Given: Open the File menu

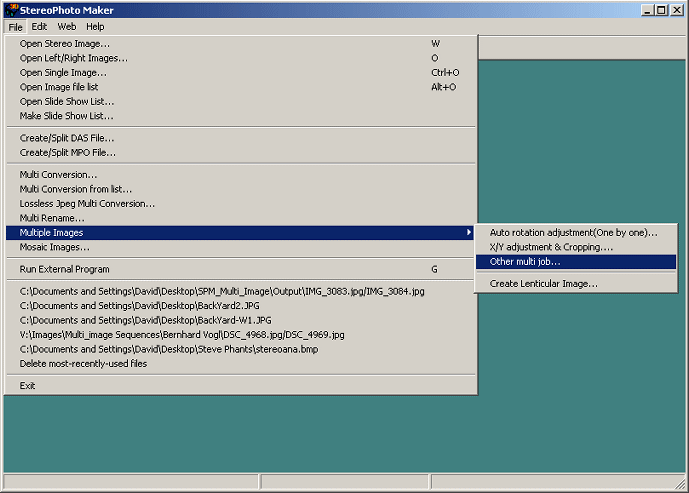Looking at the screenshot, I should 15,27.
